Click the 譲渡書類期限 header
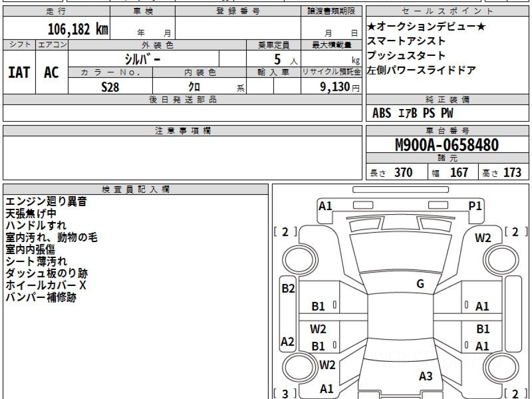 pyautogui.click(x=332, y=12)
